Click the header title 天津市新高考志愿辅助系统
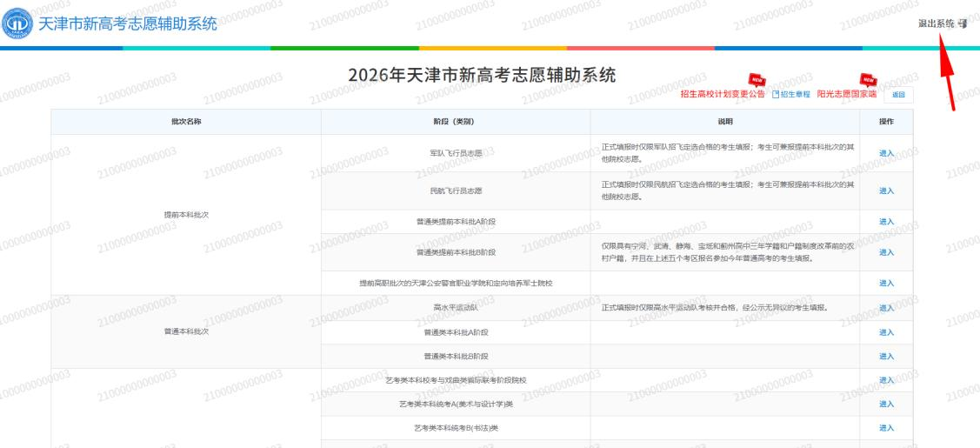Screen dimensions: 980x448 click(128, 23)
